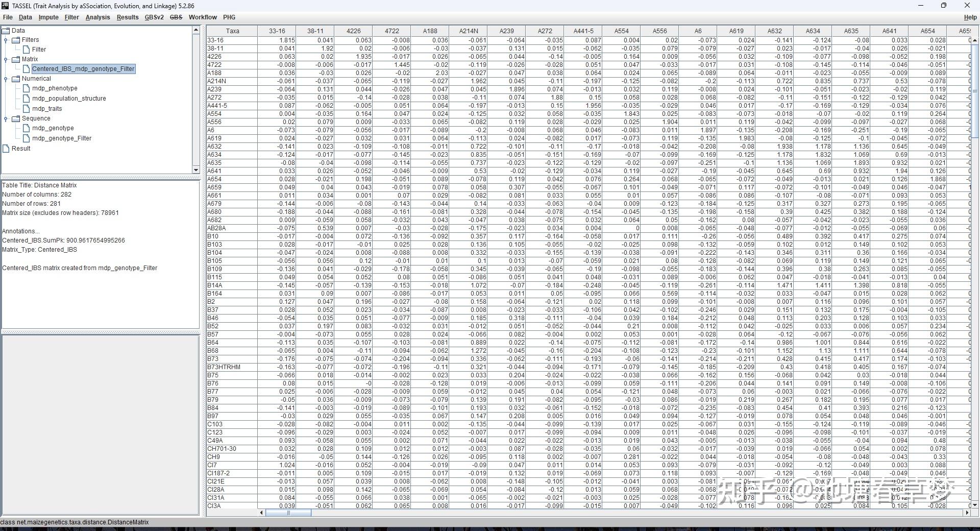Open the Impute menu

48,17
